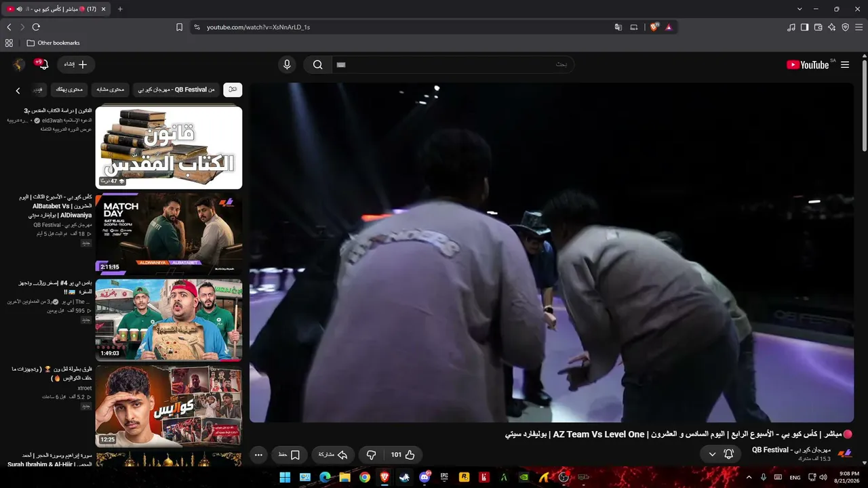868x488 pixels.
Task: Switch the ENG input language indicator
Action: pos(795,477)
